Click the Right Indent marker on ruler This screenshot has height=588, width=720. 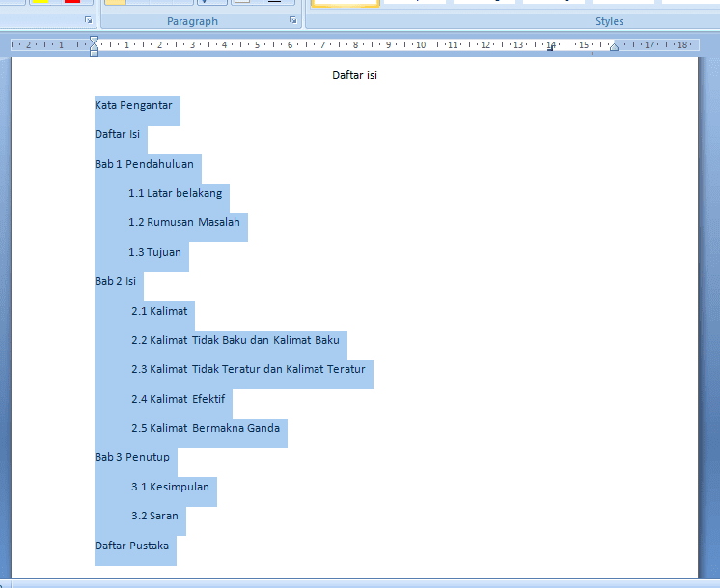(614, 47)
